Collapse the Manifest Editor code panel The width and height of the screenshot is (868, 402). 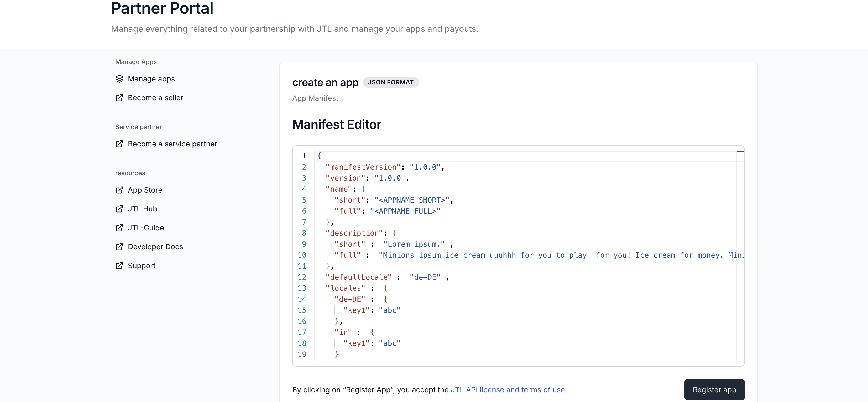pos(740,151)
